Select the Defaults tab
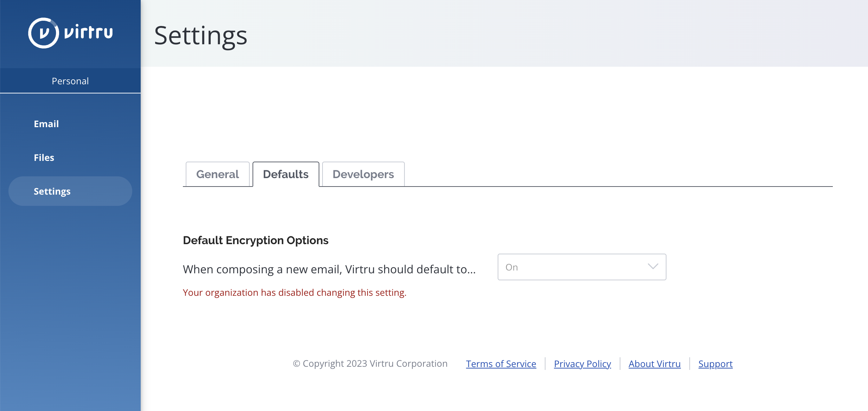The image size is (868, 411). tap(286, 174)
